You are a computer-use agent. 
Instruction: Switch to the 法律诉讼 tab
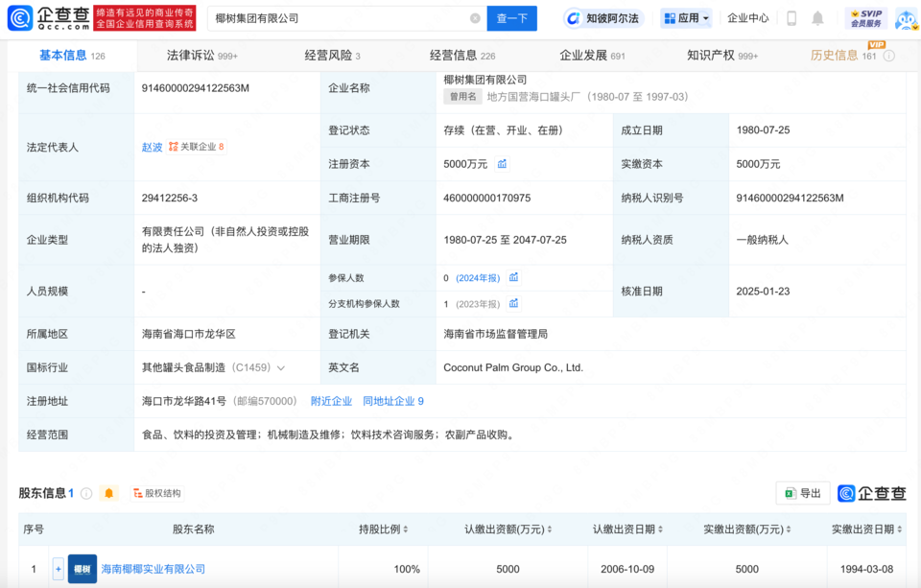click(x=202, y=56)
